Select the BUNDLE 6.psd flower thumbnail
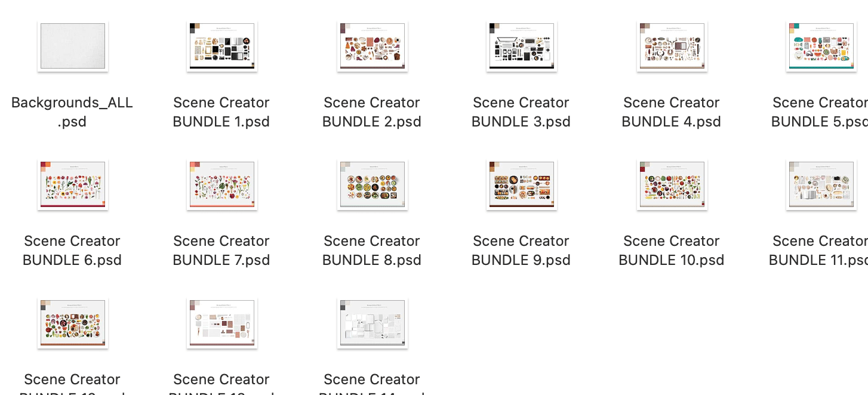The image size is (868, 395). (73, 184)
